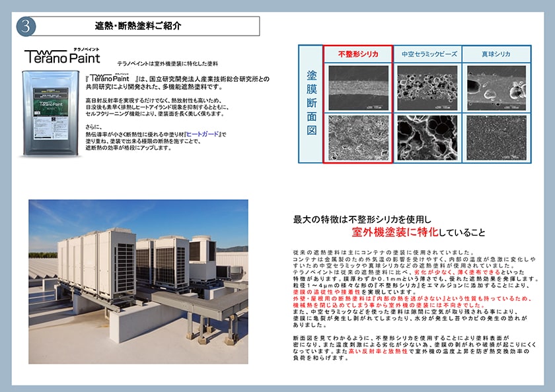Click the line セルフクリーニング機能により
The image size is (555, 392).
pos(155,114)
